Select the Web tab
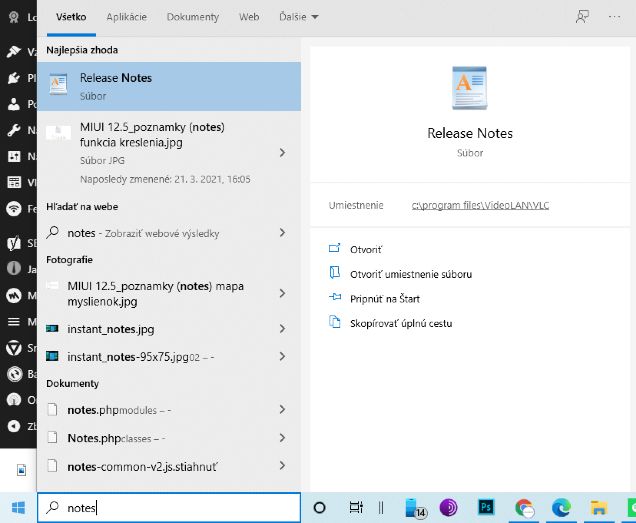Screen dimensions: 636x523 click(x=249, y=17)
